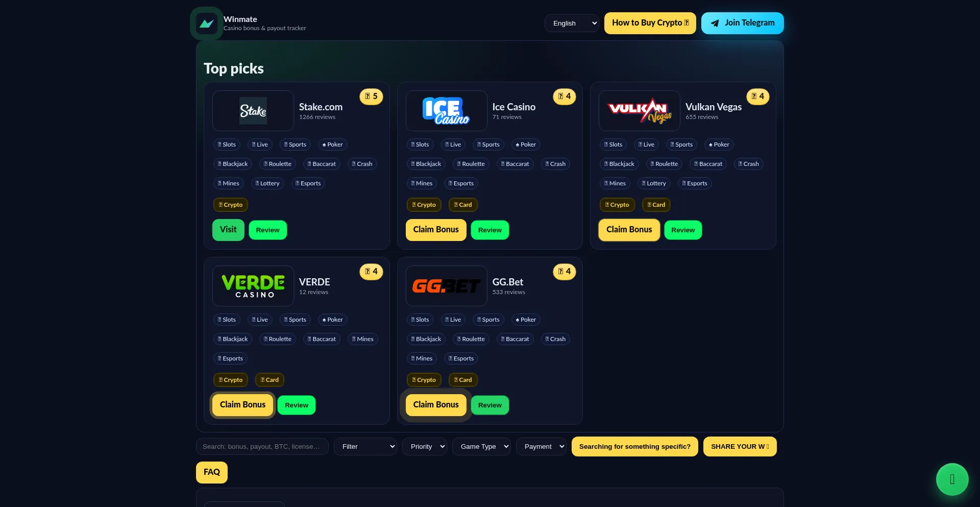The image size is (980, 507).
Task: Join the Telegram channel
Action: pyautogui.click(x=743, y=23)
